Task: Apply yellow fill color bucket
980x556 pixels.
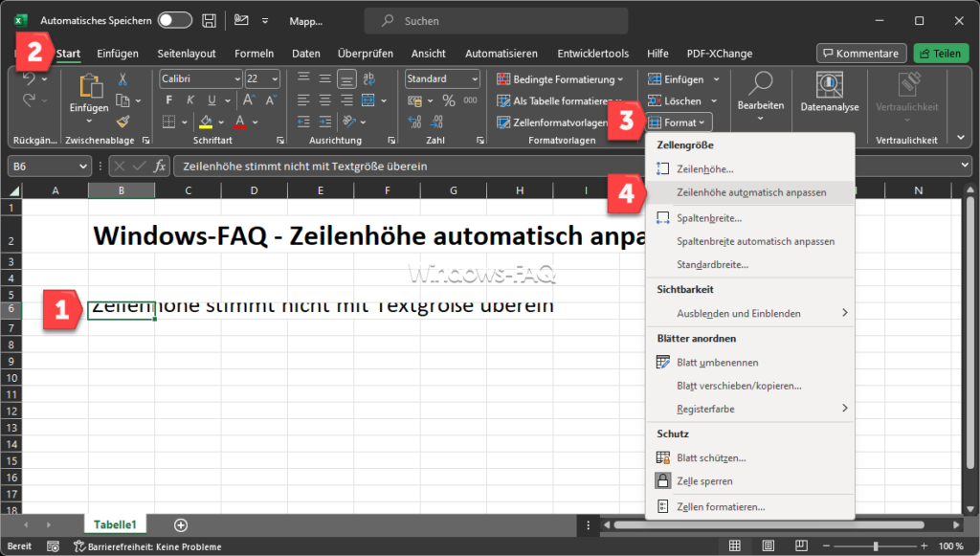Action: [206, 122]
